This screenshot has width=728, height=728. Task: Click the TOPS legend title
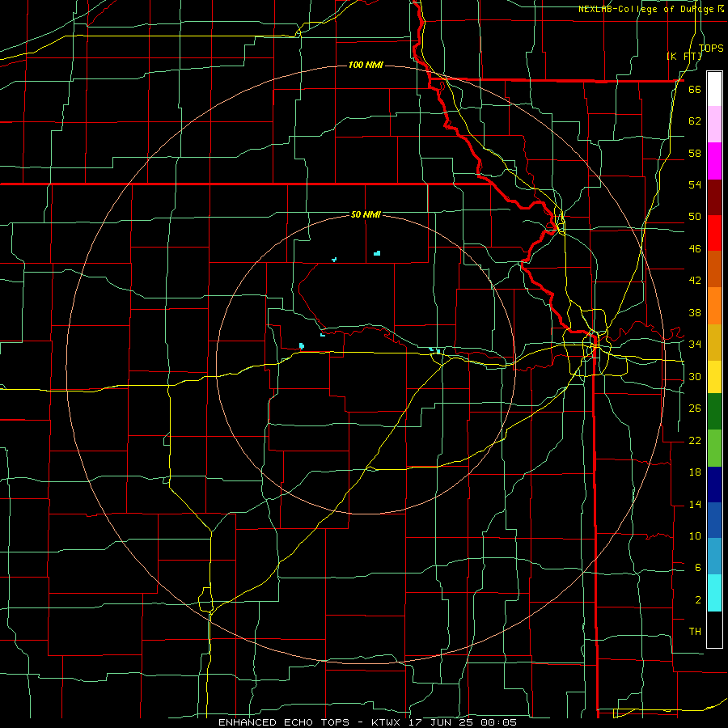tap(711, 49)
